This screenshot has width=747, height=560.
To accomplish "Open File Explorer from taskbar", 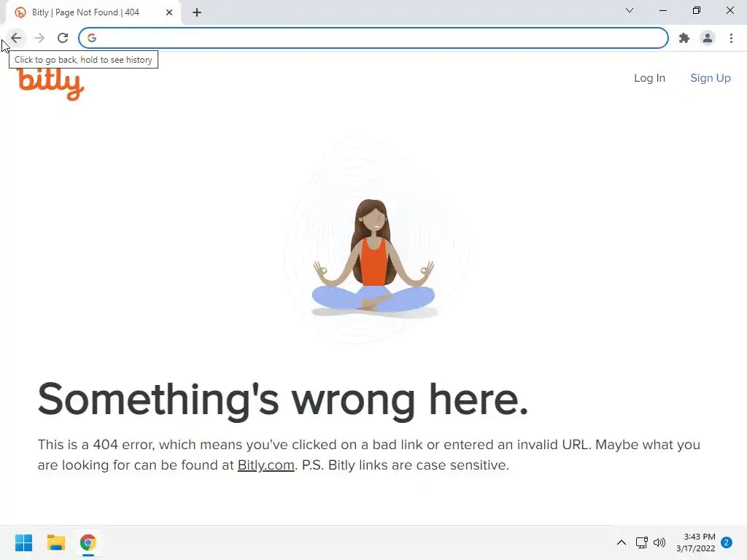I will (x=56, y=542).
